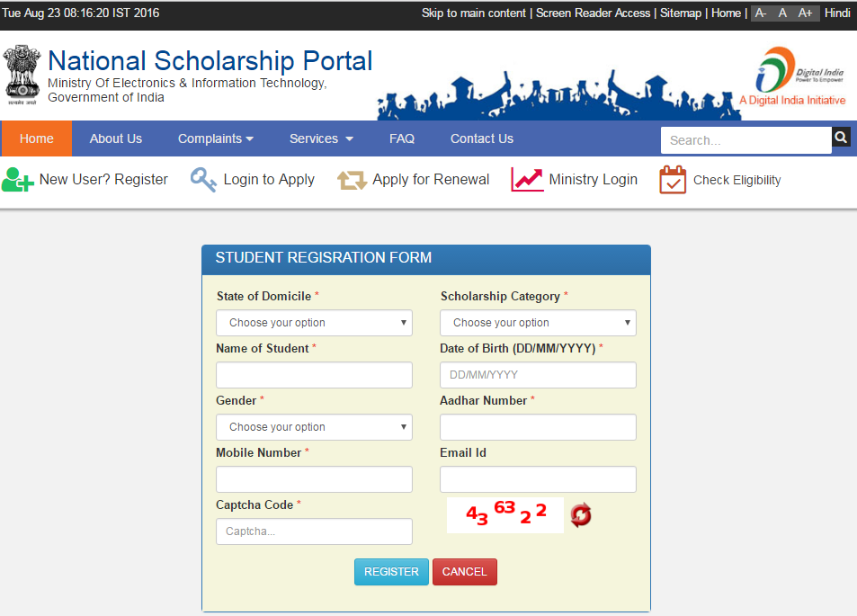Go to the Home nav tab
This screenshot has width=857, height=616.
point(37,138)
